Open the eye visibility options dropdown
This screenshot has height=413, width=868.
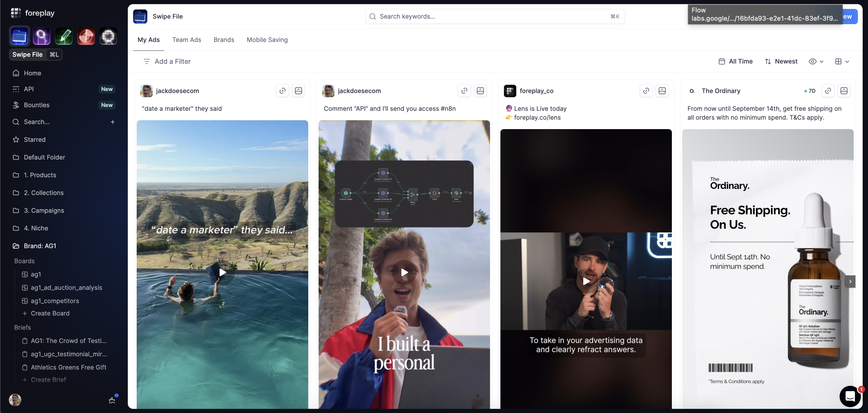point(816,61)
